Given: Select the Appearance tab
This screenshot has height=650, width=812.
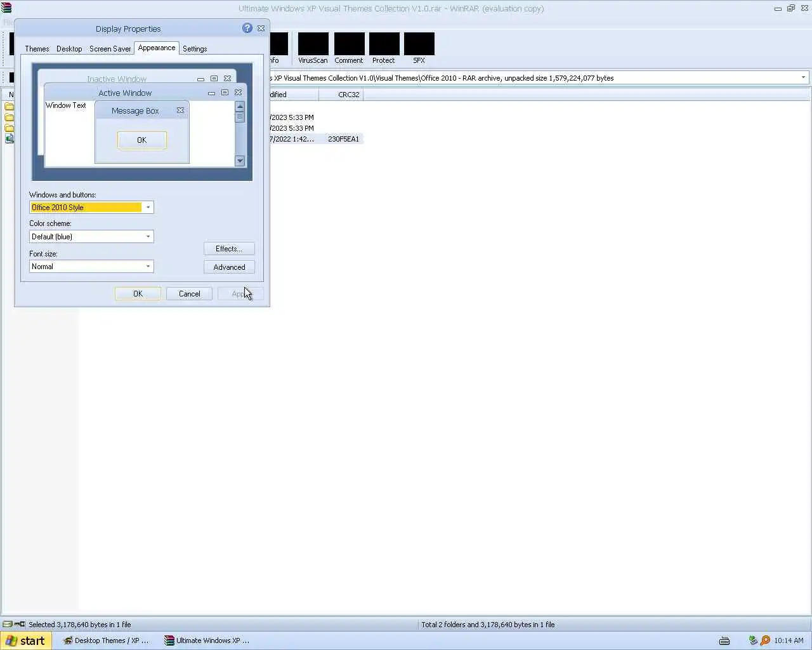Looking at the screenshot, I should [157, 48].
